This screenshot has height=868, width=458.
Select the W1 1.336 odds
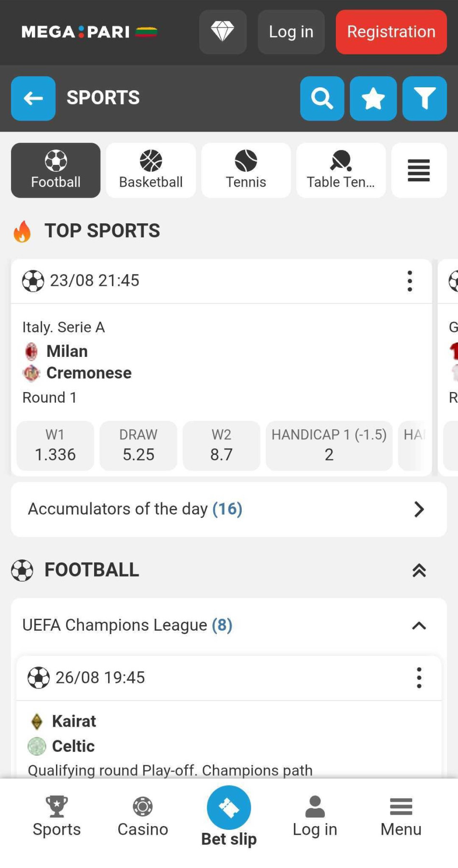pyautogui.click(x=55, y=446)
